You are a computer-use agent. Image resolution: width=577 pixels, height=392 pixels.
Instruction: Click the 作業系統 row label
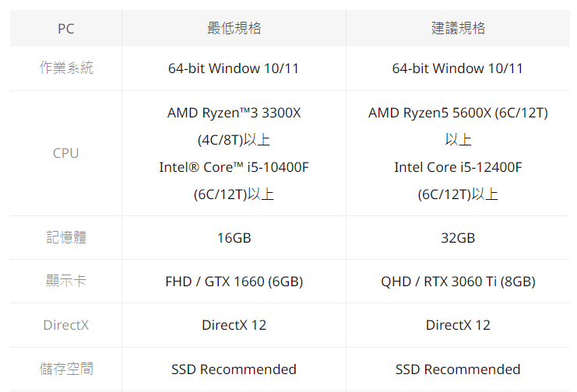[x=66, y=68]
